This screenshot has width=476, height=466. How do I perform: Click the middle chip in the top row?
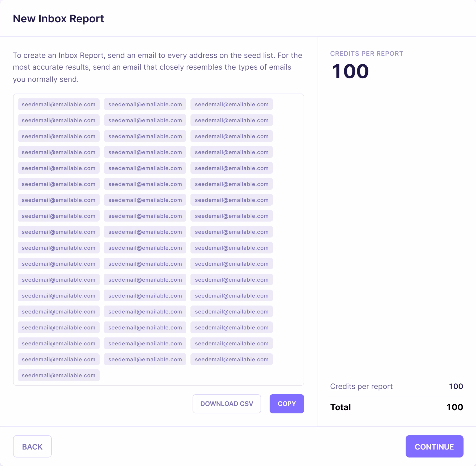coord(145,104)
